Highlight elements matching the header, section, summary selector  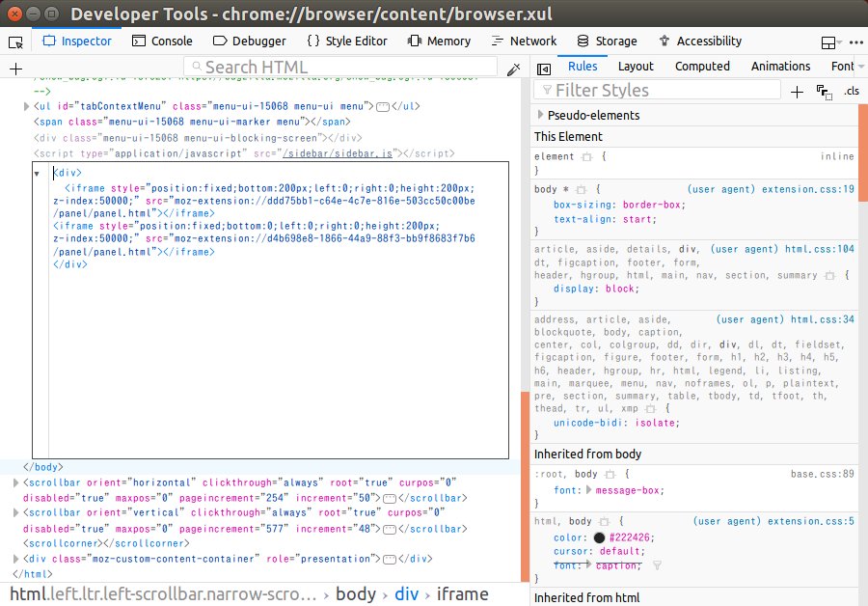[829, 275]
